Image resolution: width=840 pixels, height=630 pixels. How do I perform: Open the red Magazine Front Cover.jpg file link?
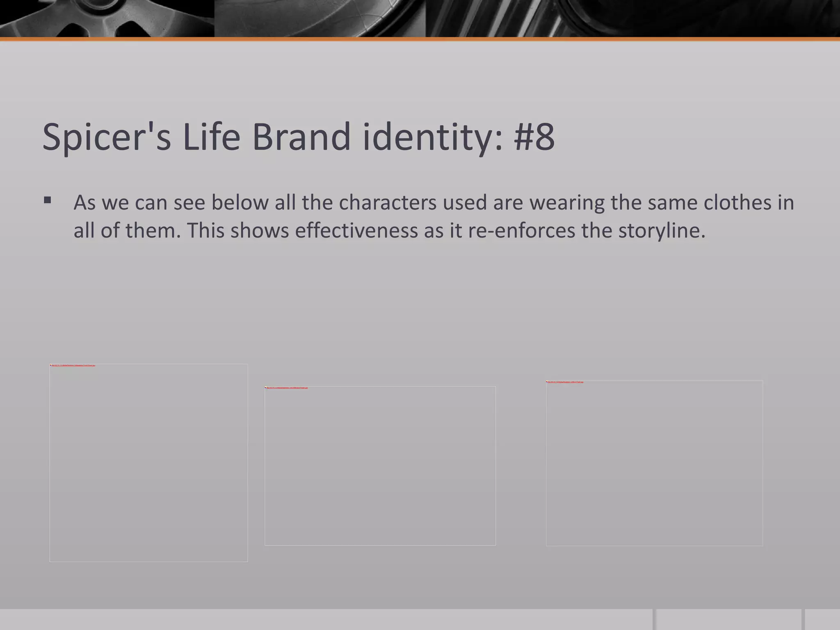pos(74,365)
